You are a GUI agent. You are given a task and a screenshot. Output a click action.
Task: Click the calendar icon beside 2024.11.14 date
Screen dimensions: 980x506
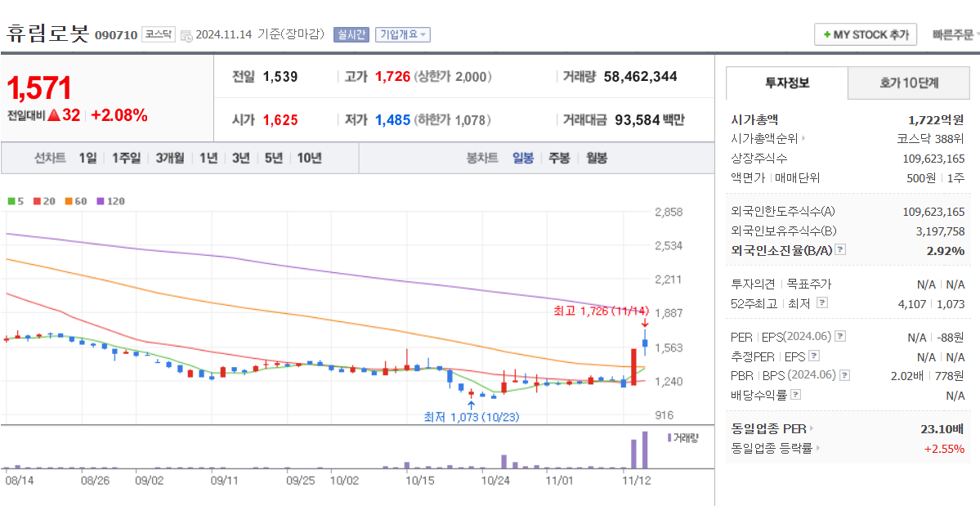186,35
